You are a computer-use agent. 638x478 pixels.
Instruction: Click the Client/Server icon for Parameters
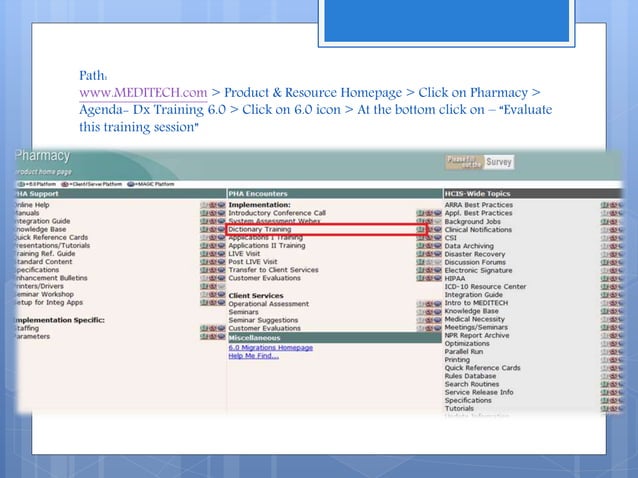point(213,336)
